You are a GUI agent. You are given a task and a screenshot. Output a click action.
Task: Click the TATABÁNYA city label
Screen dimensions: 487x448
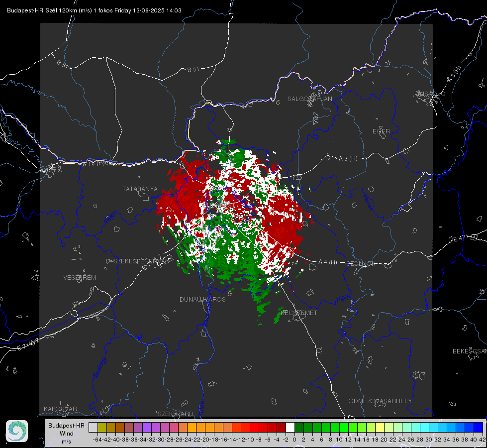140,189
